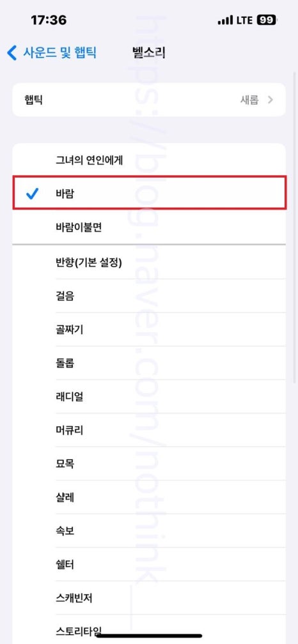Pick the 래디얼 ringtone
298x644 pixels.
149,397
